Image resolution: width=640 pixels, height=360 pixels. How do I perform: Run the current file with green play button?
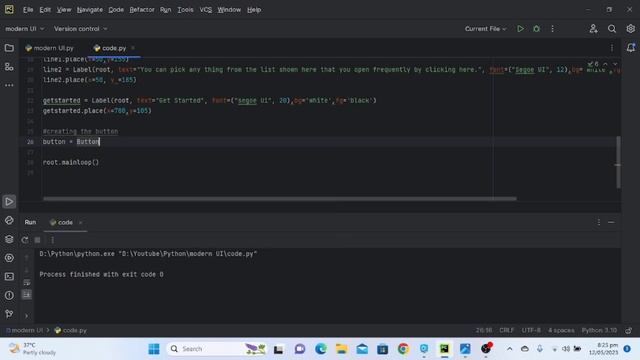click(x=520, y=29)
